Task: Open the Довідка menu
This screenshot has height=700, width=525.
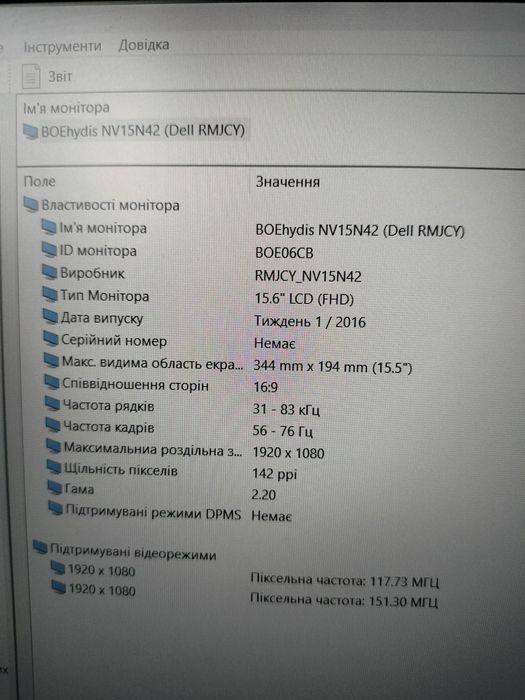Action: (144, 45)
